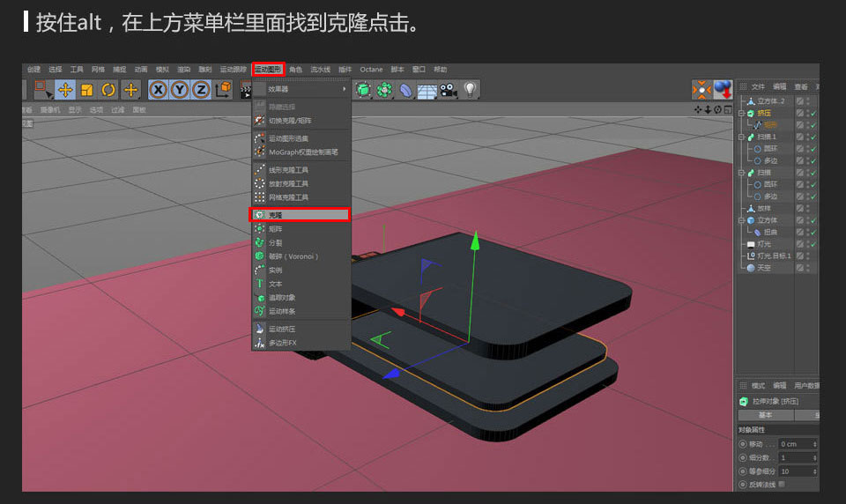This screenshot has width=846, height=504.
Task: Open the 运动图形 menu
Action: [x=268, y=70]
